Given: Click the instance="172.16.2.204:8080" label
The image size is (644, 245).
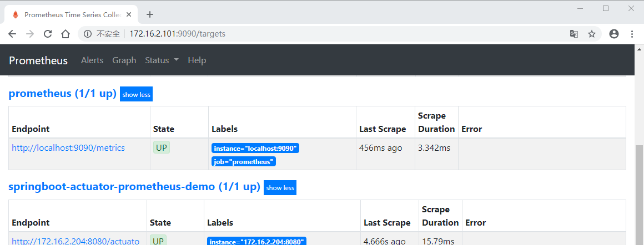Looking at the screenshot, I should (256, 241).
